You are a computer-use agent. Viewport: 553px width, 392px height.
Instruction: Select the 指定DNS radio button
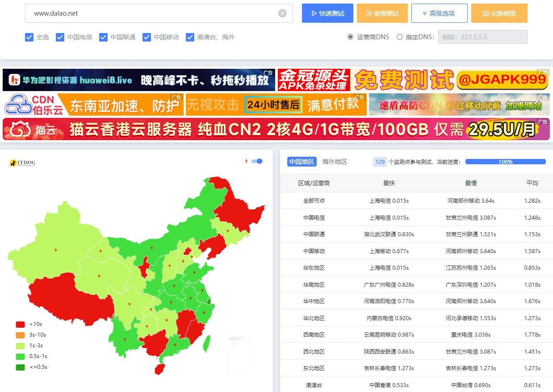pos(399,37)
